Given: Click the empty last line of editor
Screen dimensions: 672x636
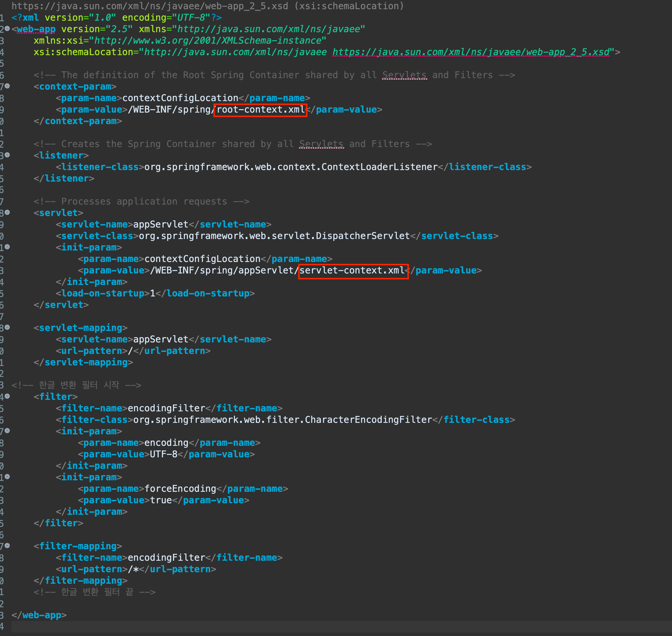Looking at the screenshot, I should coord(203,627).
